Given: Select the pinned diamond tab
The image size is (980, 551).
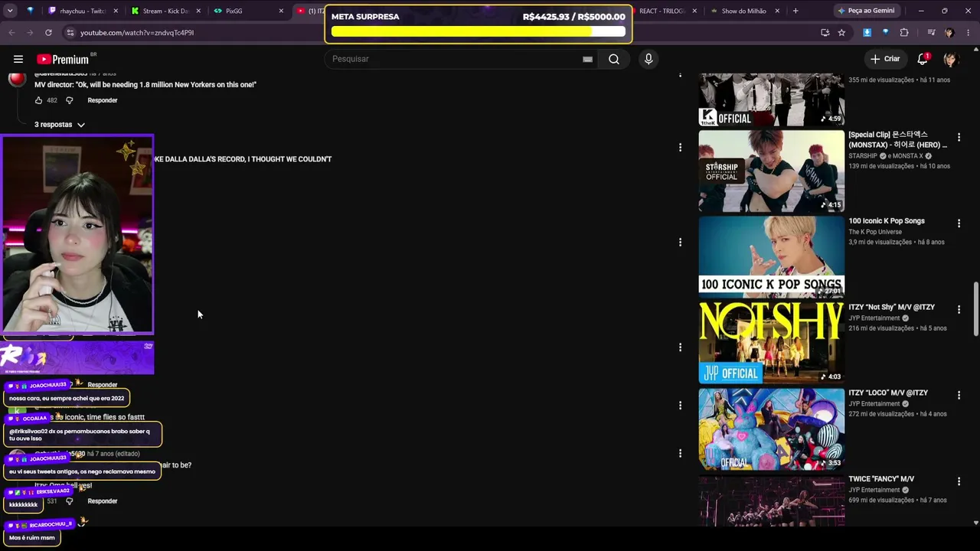Looking at the screenshot, I should point(31,11).
